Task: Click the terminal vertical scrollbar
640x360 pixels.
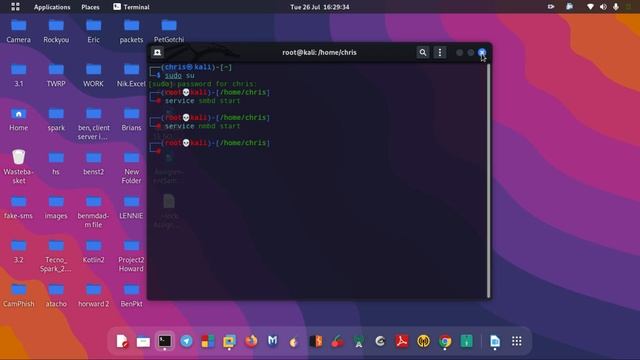Action: (x=489, y=180)
